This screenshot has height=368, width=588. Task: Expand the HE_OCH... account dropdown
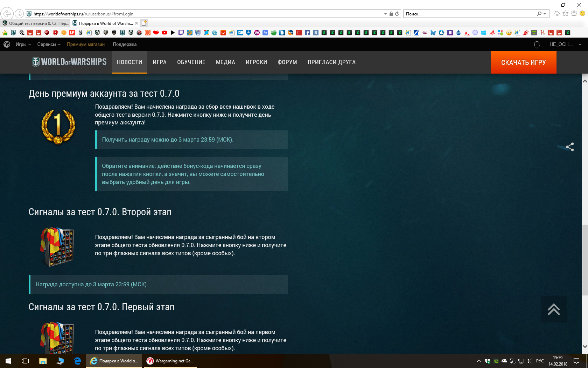click(565, 45)
